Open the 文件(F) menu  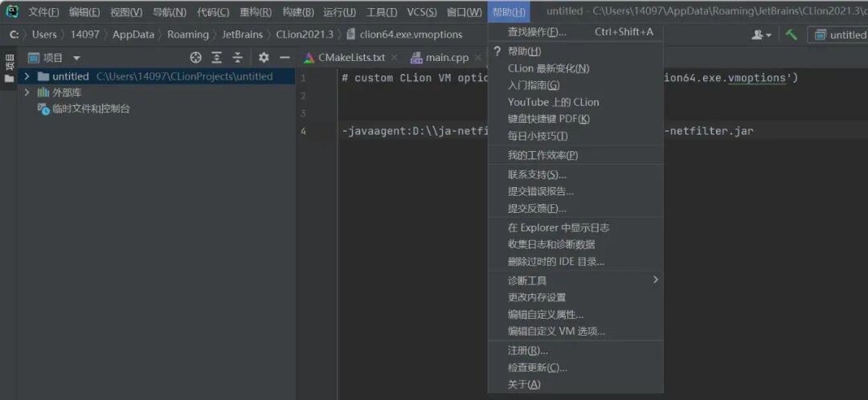(x=43, y=11)
